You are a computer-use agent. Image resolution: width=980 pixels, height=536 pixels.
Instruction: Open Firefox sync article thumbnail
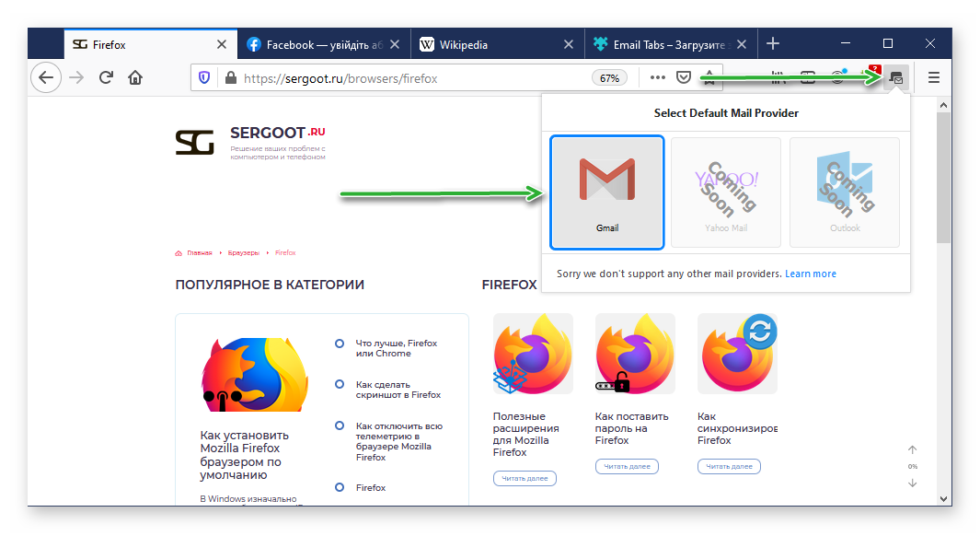[737, 354]
